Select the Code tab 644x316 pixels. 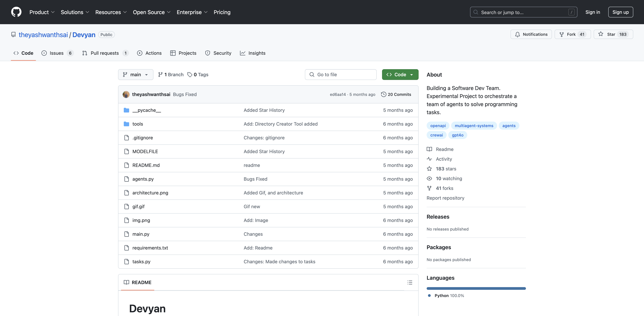click(23, 53)
